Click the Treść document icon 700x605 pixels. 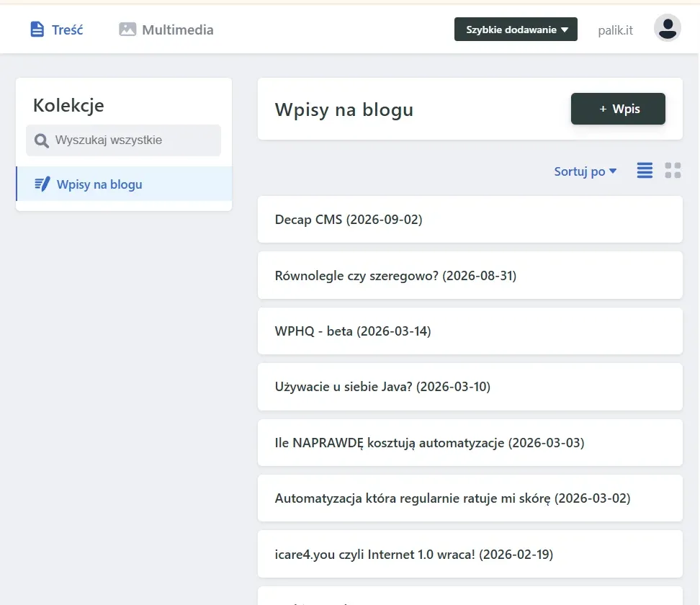[x=37, y=30]
